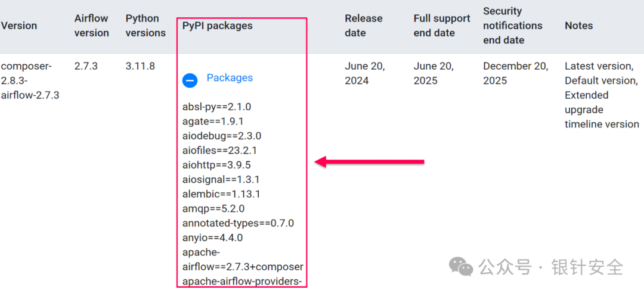Click the annotated-types==0.7.0 package entry
The height and width of the screenshot is (293, 644).
click(x=238, y=223)
